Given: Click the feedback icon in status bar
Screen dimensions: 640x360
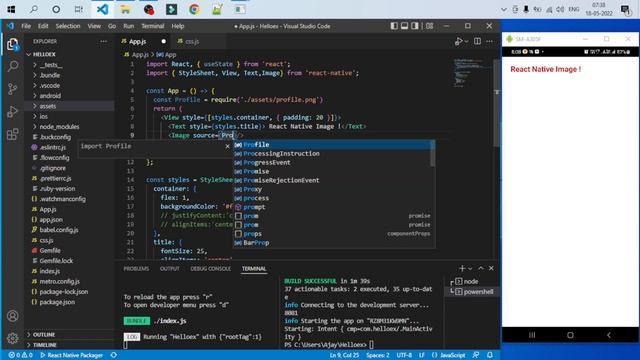Looking at the screenshot, I should (476, 355).
